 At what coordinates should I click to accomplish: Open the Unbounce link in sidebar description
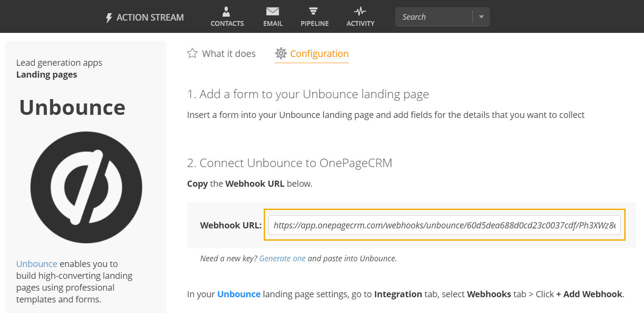[37, 264]
